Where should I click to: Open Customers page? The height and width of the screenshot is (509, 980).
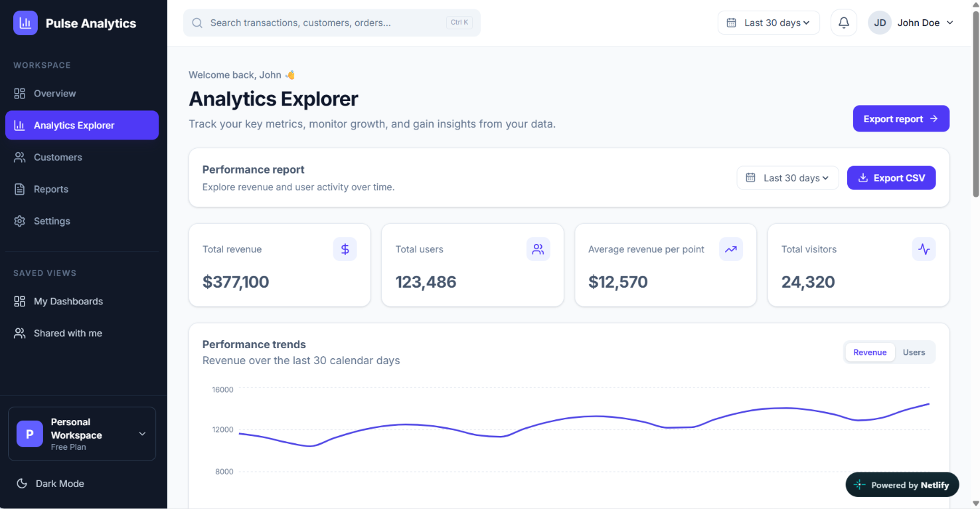[82, 157]
